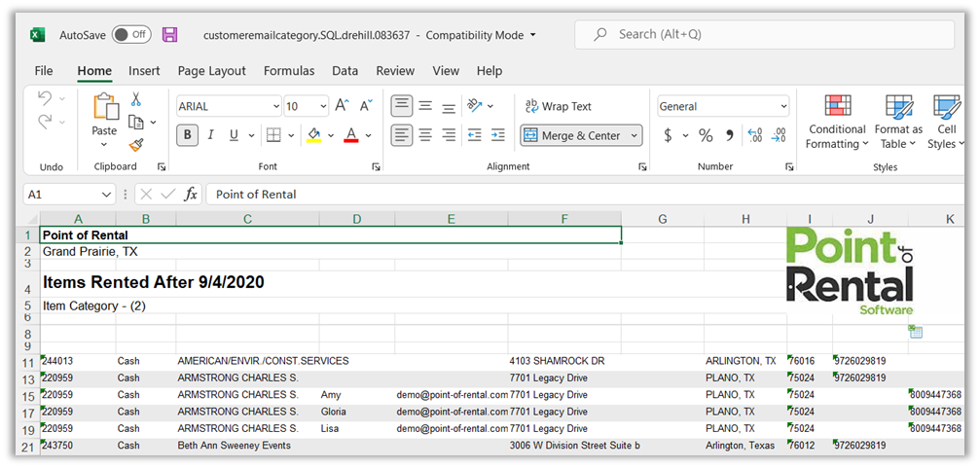Click the Percent Style icon
The width and height of the screenshot is (980, 468).
[x=706, y=135]
